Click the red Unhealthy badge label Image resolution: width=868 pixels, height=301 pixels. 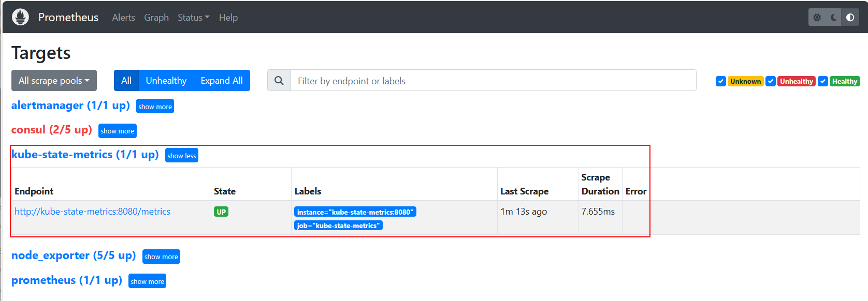click(797, 81)
